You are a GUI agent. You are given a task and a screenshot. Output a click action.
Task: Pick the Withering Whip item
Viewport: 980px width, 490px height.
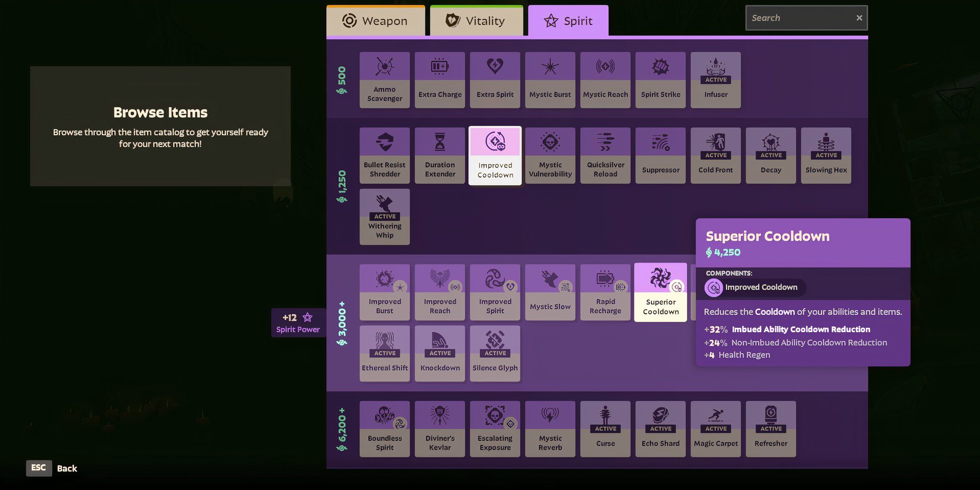(384, 217)
